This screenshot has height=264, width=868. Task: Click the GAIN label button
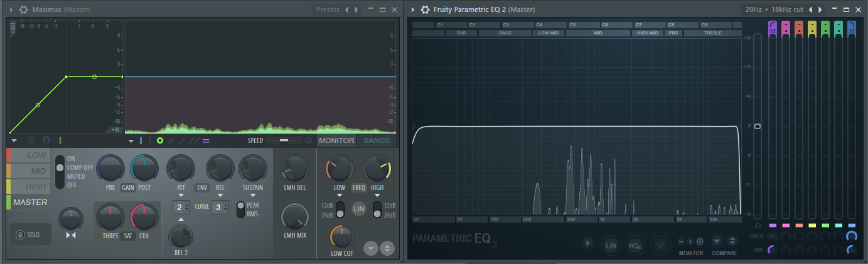(x=128, y=187)
